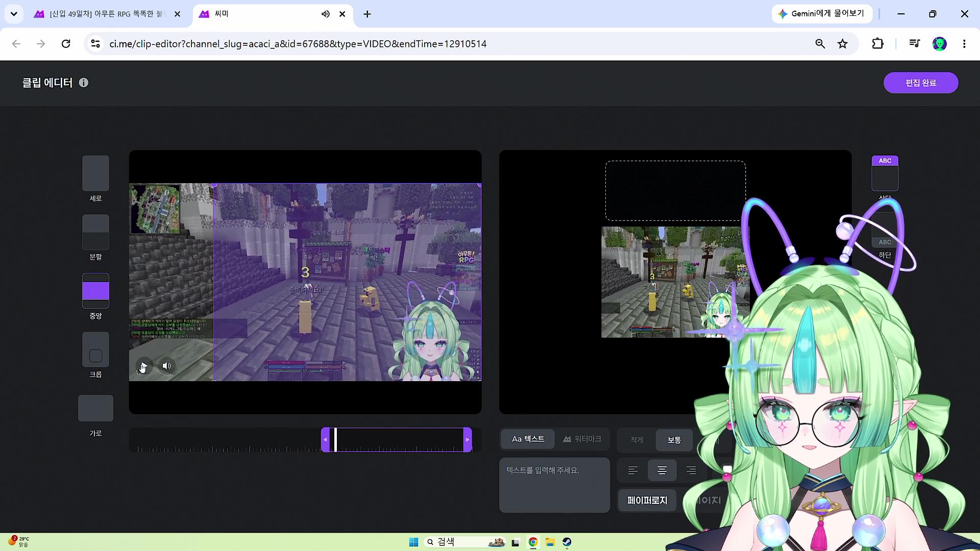
Task: Mute the preview video volume
Action: 167,366
